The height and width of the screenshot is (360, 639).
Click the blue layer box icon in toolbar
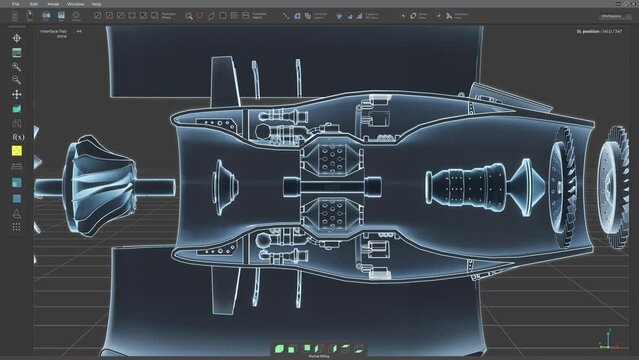tap(297, 16)
